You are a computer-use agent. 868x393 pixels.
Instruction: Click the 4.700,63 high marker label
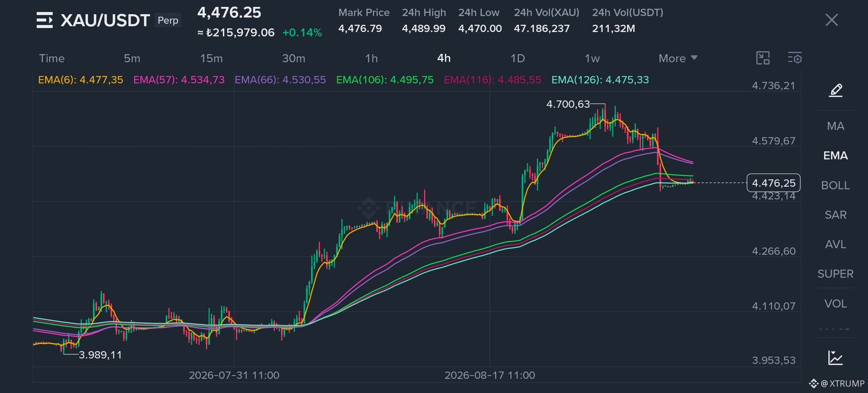(568, 104)
